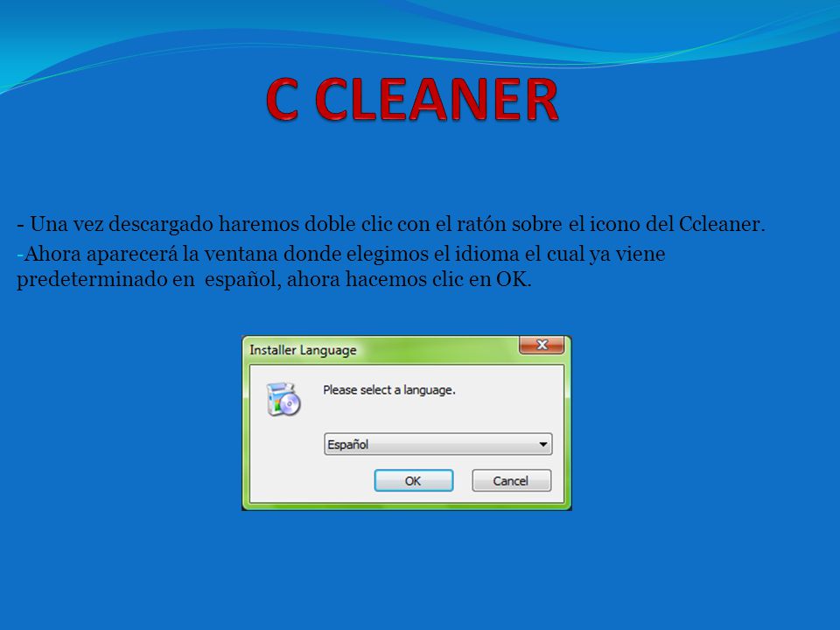Viewport: 840px width, 630px height.
Task: Close the Installer Language window
Action: tap(542, 345)
